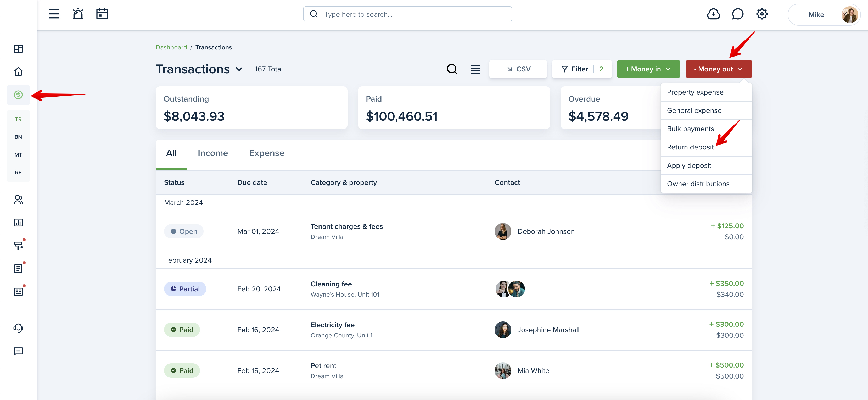
Task: Select the dollar accounting sidebar icon
Action: (x=18, y=95)
